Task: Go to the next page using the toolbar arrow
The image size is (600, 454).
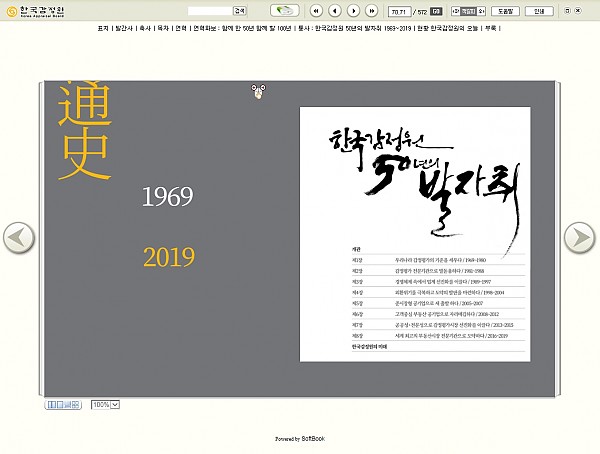Action: 353,11
